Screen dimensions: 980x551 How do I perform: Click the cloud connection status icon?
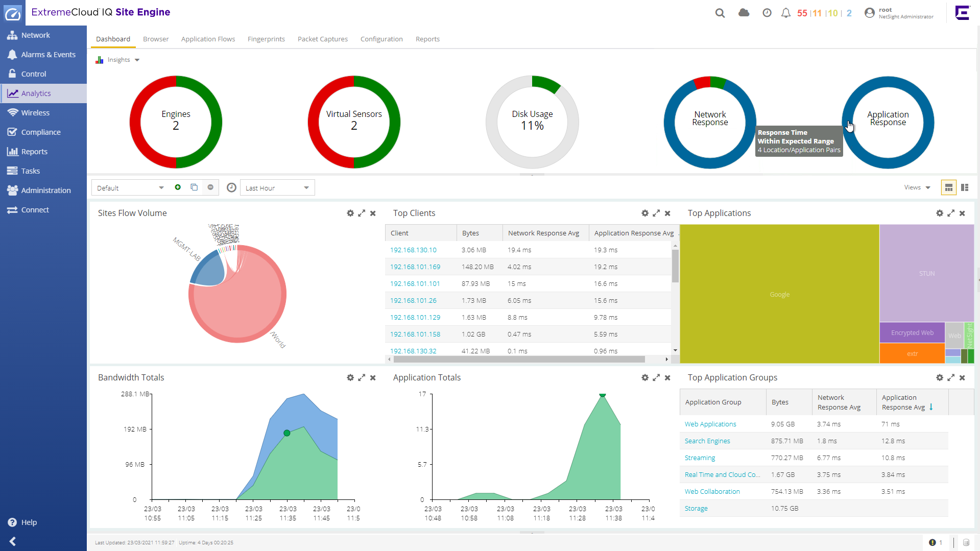pyautogui.click(x=744, y=13)
